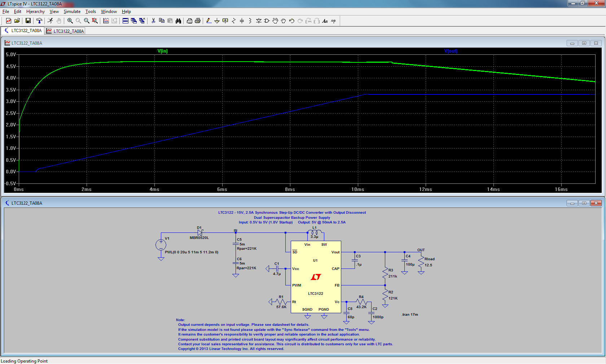Click the V(in) trace label

[162, 51]
